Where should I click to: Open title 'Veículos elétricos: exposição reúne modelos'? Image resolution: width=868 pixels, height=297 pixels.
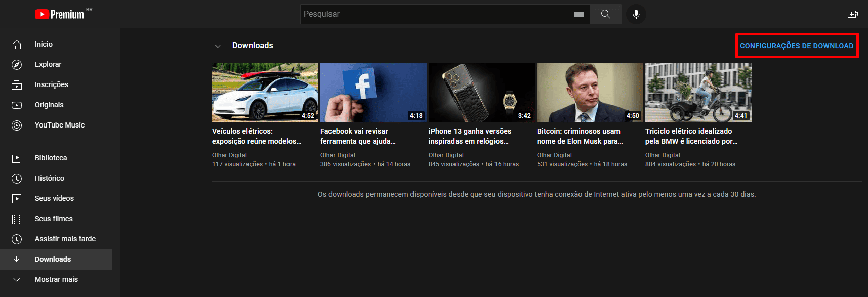coord(257,136)
